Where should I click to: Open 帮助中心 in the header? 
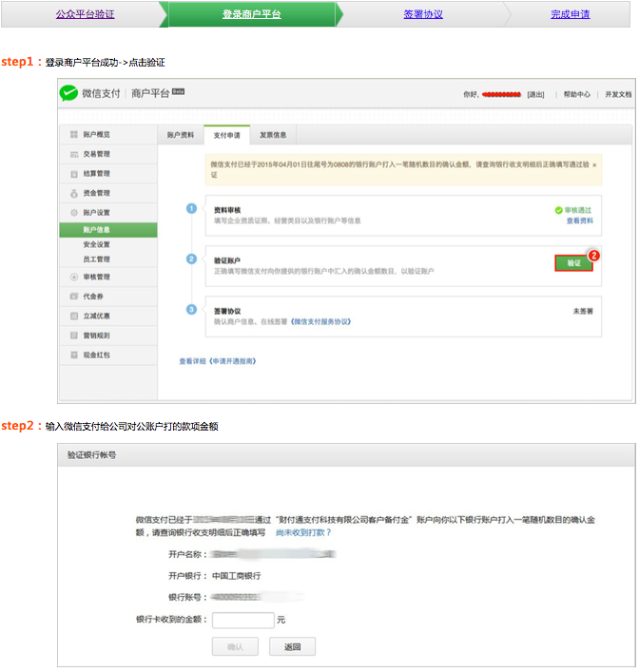(x=577, y=94)
